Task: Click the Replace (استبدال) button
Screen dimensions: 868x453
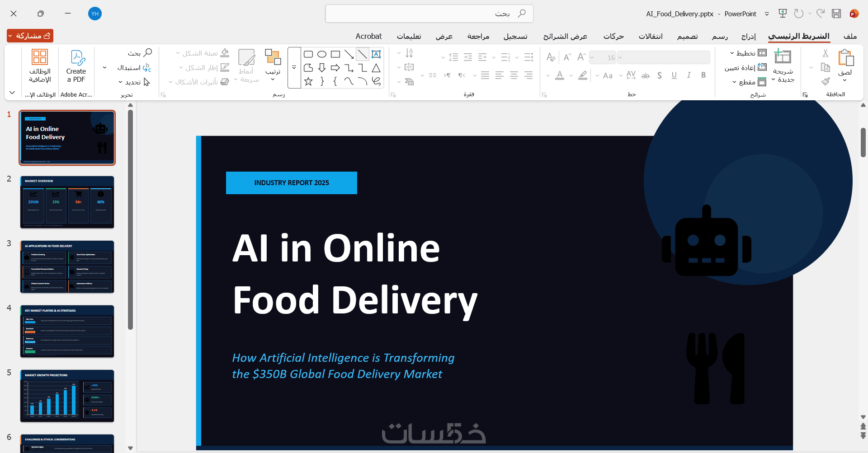Action: (134, 67)
